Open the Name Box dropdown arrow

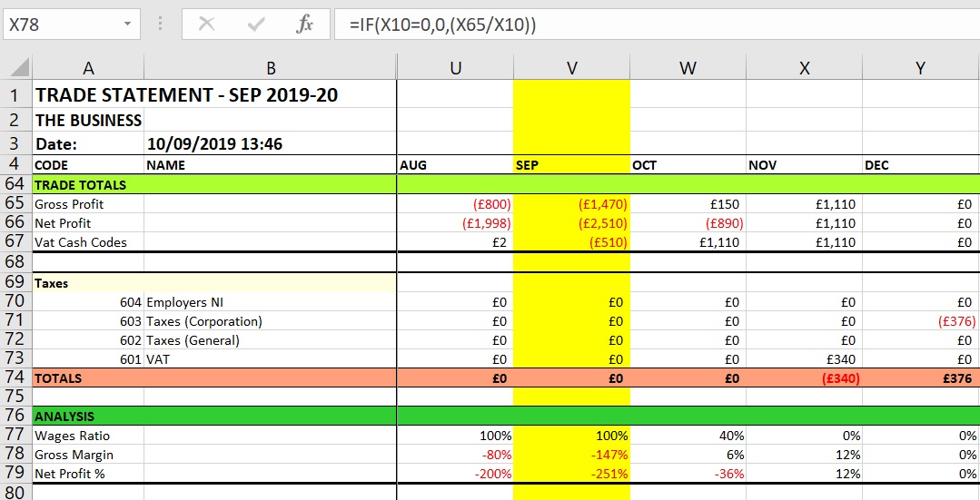point(127,25)
